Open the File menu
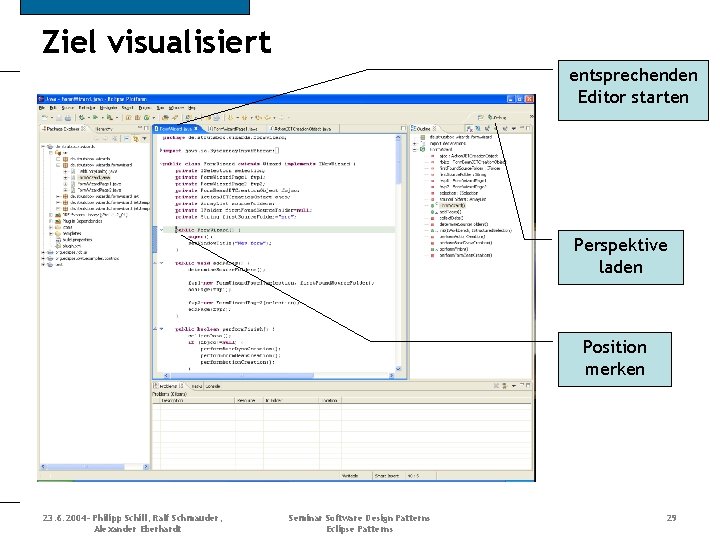Viewport: 720px width, 540px height. point(41,108)
